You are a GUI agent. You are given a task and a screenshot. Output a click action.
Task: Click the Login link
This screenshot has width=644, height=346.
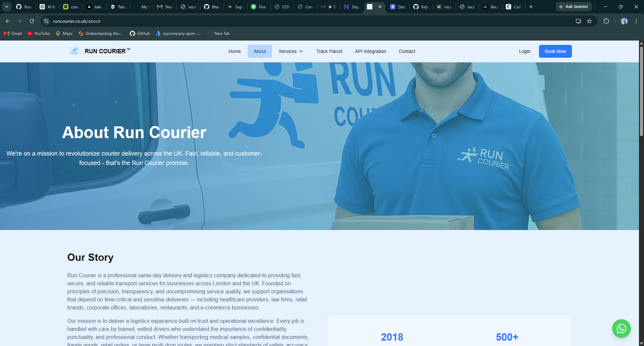(525, 51)
